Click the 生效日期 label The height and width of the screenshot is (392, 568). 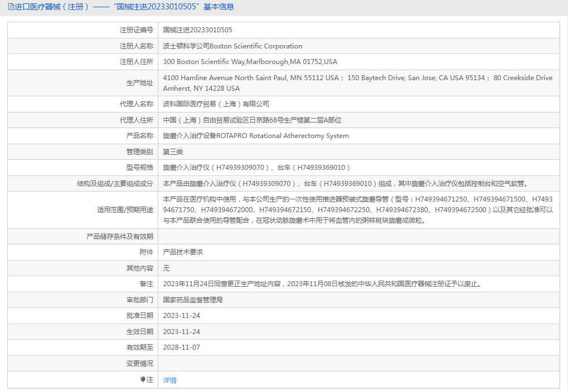[140, 331]
